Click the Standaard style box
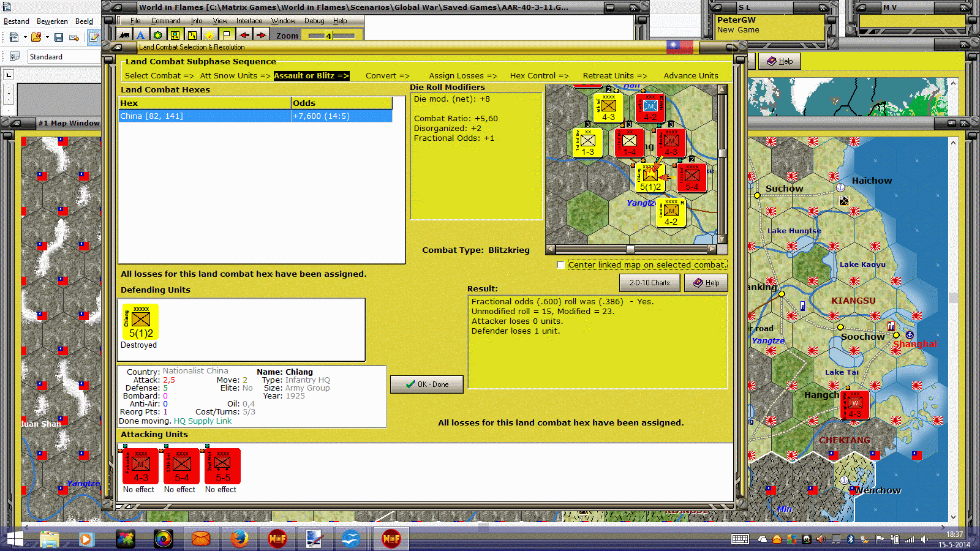980x551 pixels. [x=64, y=57]
